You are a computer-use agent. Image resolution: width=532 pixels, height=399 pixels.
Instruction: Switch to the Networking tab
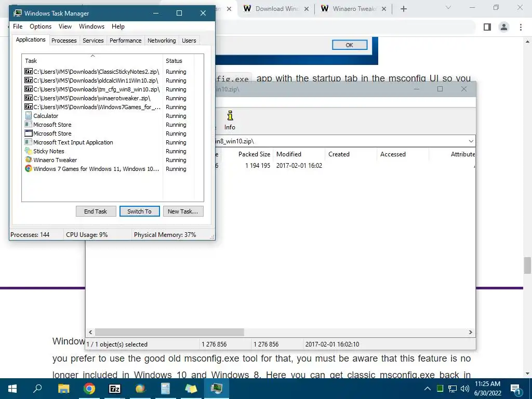pos(162,41)
